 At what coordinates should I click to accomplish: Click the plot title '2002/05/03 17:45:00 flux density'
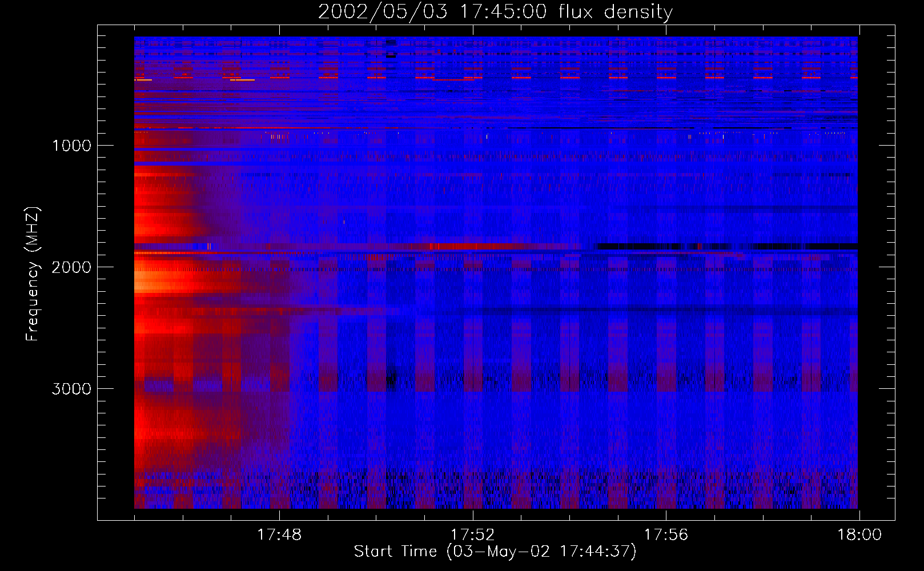point(495,11)
